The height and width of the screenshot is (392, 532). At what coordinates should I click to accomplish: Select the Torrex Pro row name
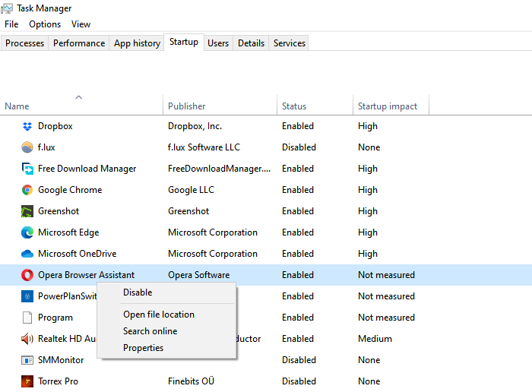pyautogui.click(x=58, y=381)
